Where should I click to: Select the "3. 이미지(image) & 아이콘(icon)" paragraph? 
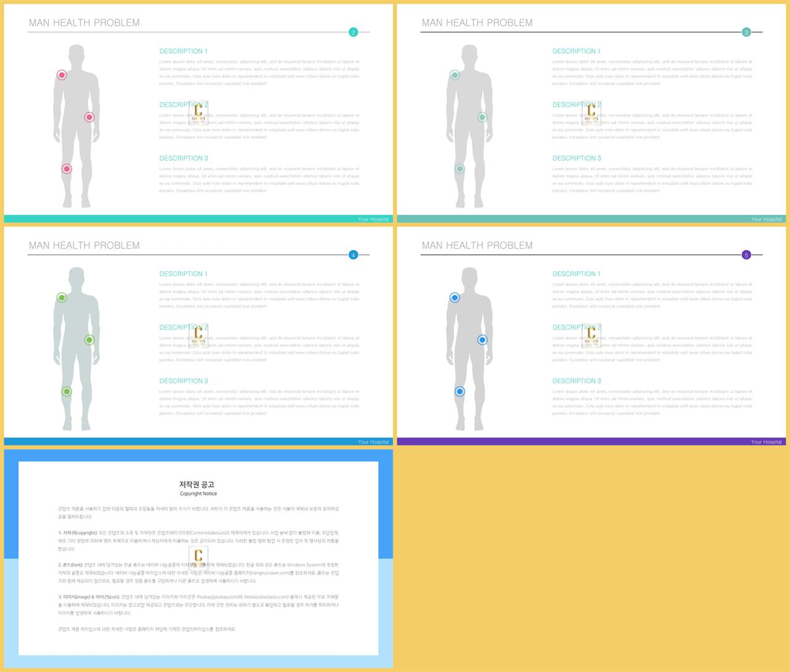tap(199, 605)
